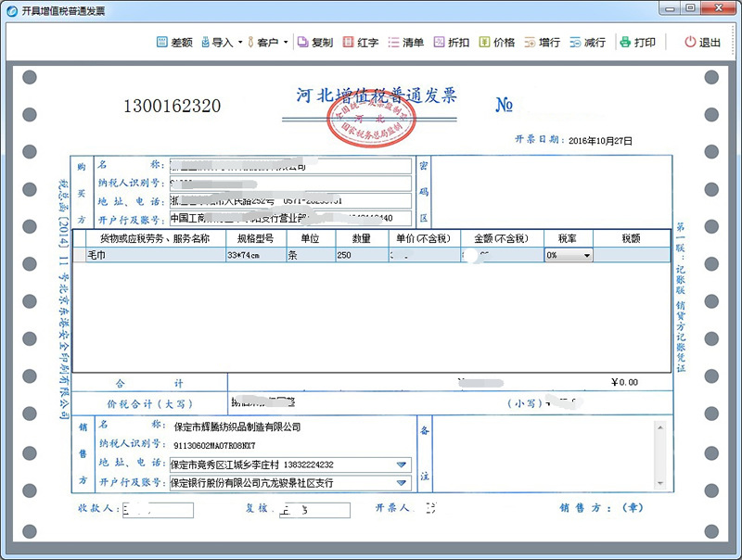The image size is (742, 560).
Task: Click the 单价(不含税) cell in 毛巾 row
Action: pyautogui.click(x=425, y=255)
